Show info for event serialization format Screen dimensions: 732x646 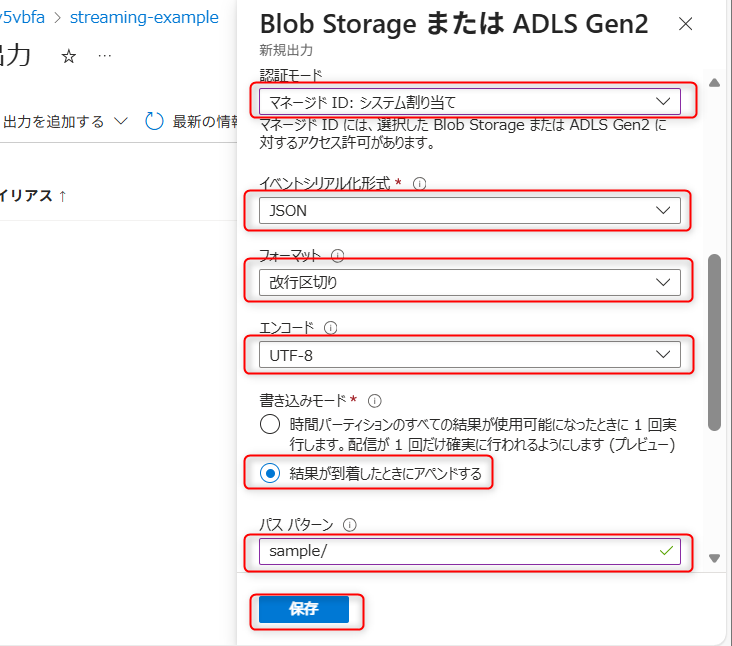420,184
